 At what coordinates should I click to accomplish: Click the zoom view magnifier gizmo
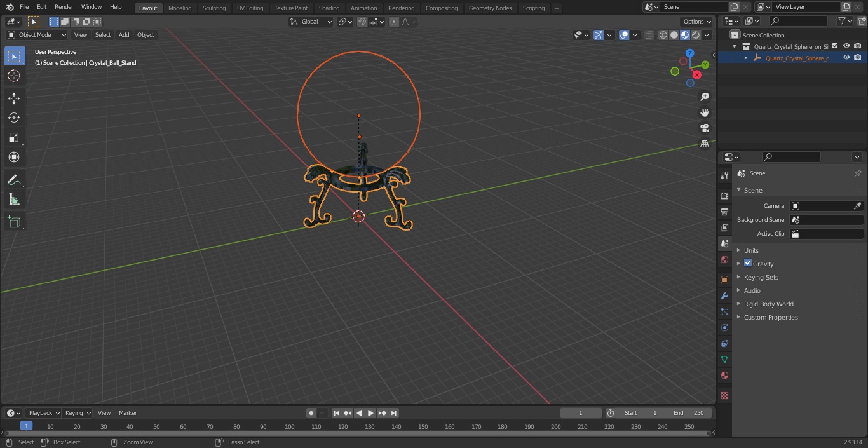(x=705, y=97)
